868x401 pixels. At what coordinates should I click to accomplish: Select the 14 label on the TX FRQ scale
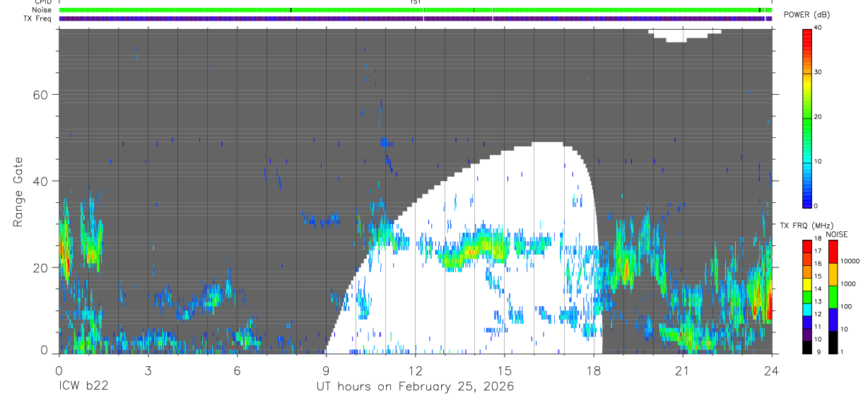818,289
